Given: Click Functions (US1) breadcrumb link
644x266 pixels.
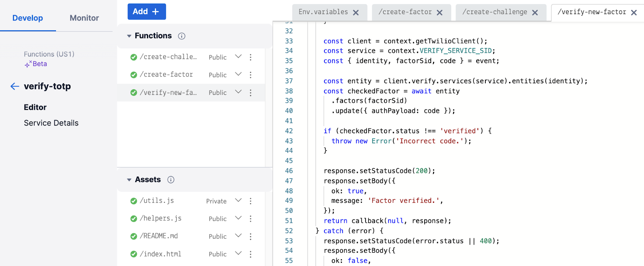Looking at the screenshot, I should click(49, 54).
